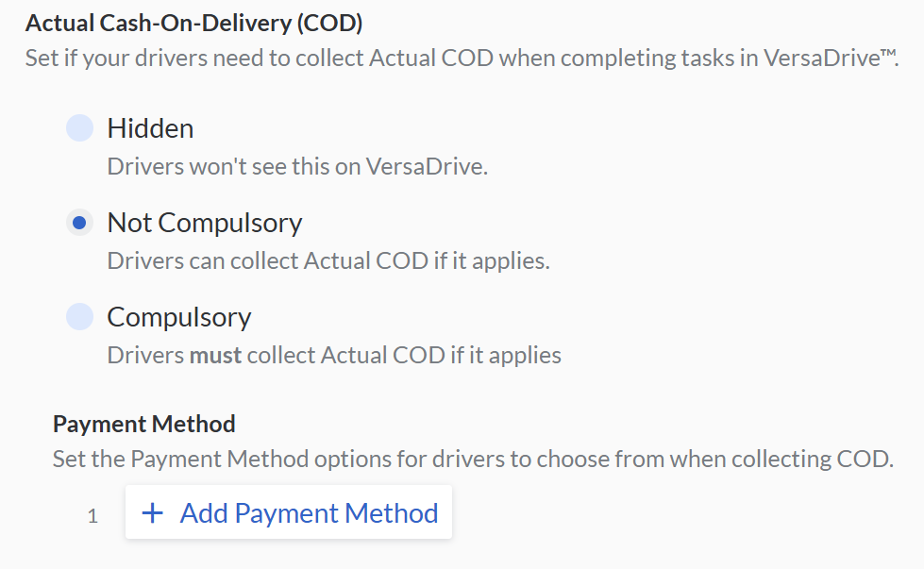Screen dimensions: 924x569
Task: Click "Drivers can collect Actual COD" description
Action: click(328, 261)
